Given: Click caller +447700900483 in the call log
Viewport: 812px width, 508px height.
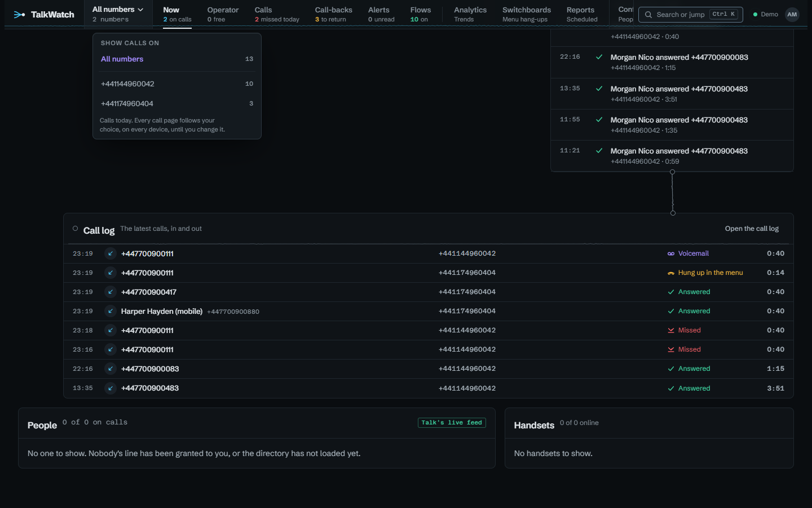Looking at the screenshot, I should point(150,388).
